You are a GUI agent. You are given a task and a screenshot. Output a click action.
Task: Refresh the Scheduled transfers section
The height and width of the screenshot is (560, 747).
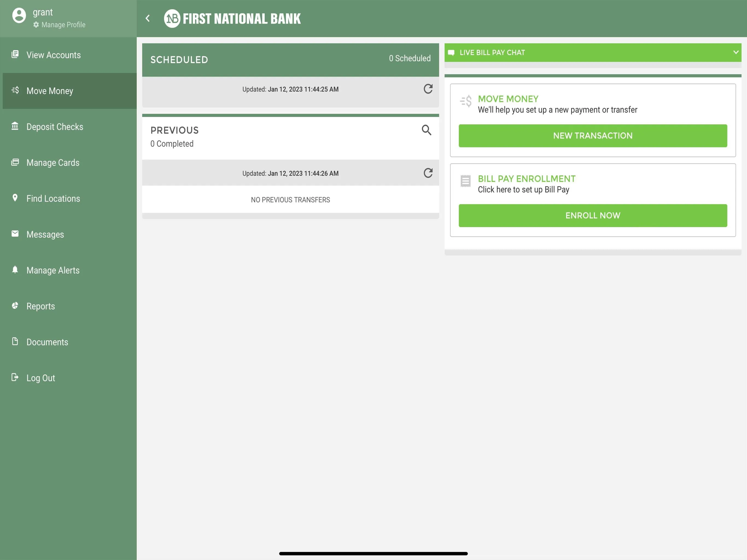[428, 89]
